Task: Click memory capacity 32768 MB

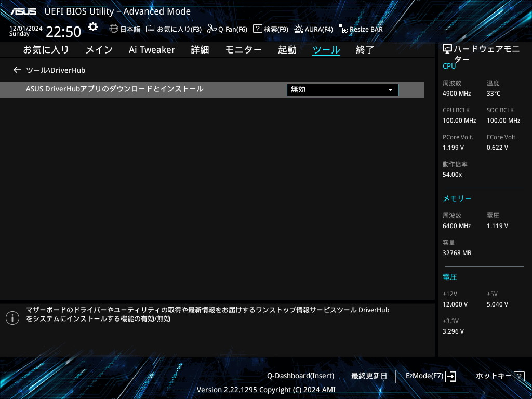Action: click(457, 253)
